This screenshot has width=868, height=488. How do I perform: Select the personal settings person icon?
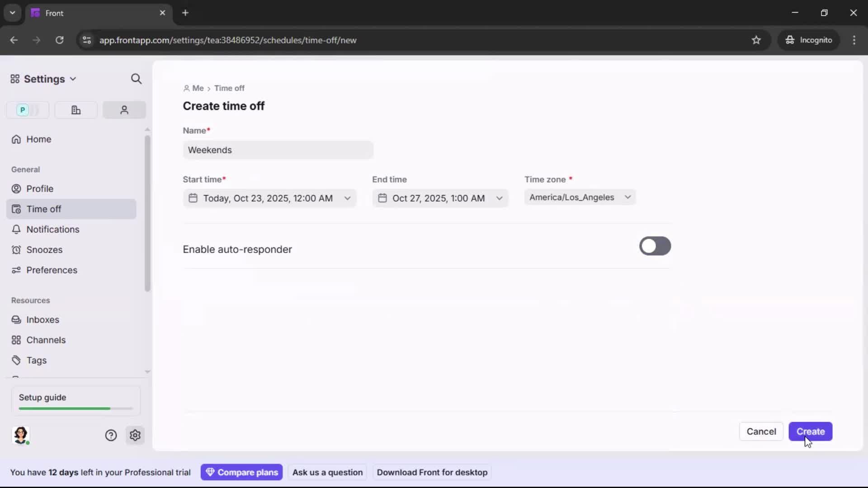pos(124,110)
